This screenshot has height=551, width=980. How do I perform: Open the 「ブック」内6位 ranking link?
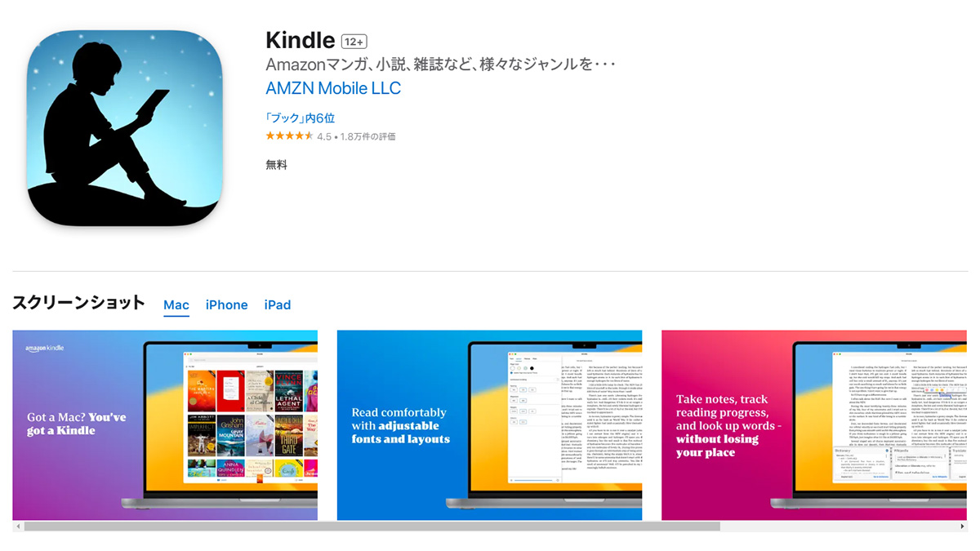pos(301,118)
